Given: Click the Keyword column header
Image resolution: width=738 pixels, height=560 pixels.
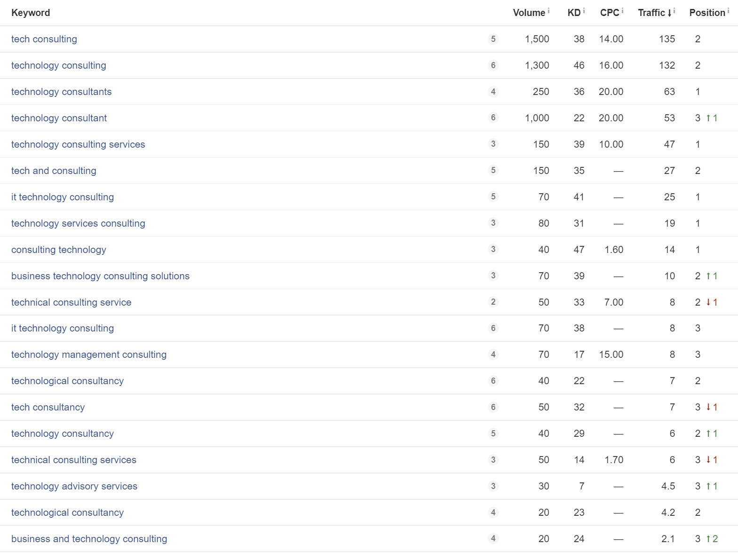Looking at the screenshot, I should [x=31, y=13].
